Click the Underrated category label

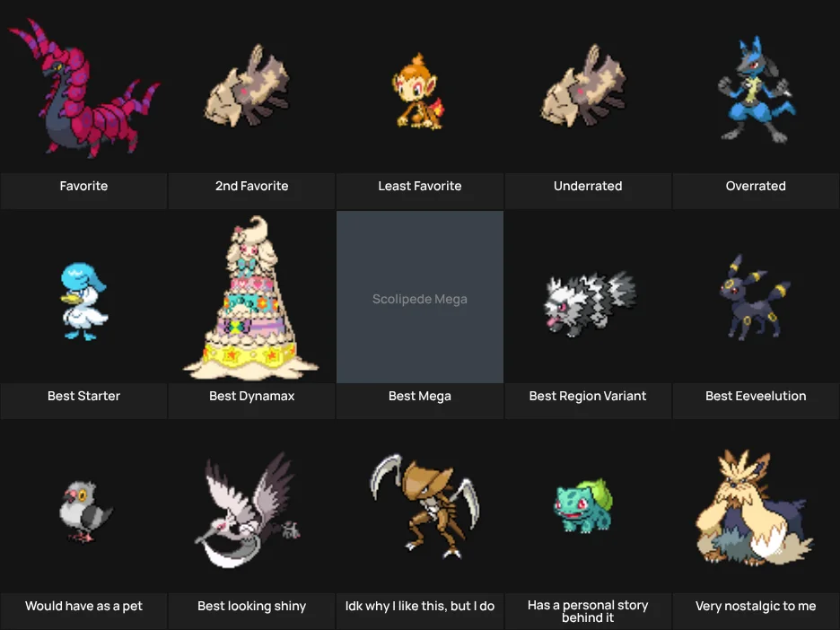tap(588, 186)
